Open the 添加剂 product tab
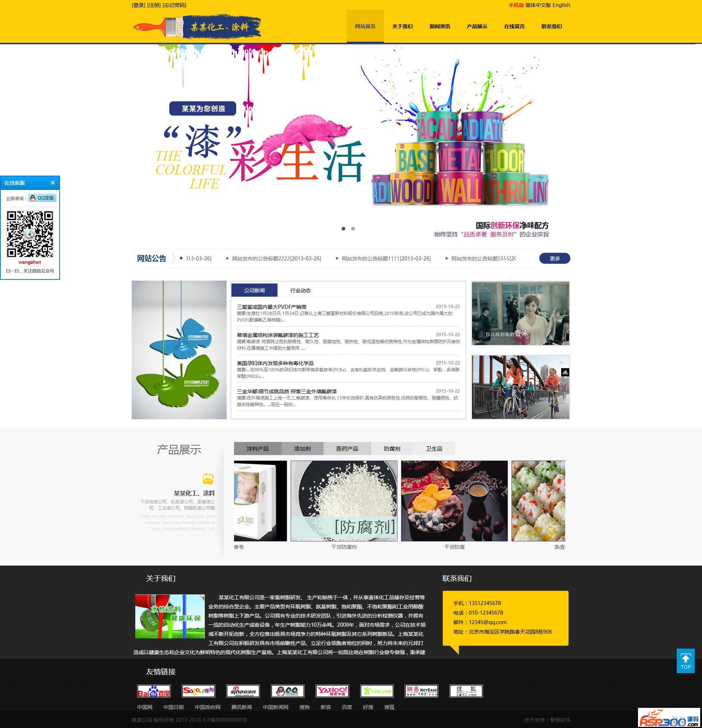The width and height of the screenshot is (702, 728). (302, 449)
